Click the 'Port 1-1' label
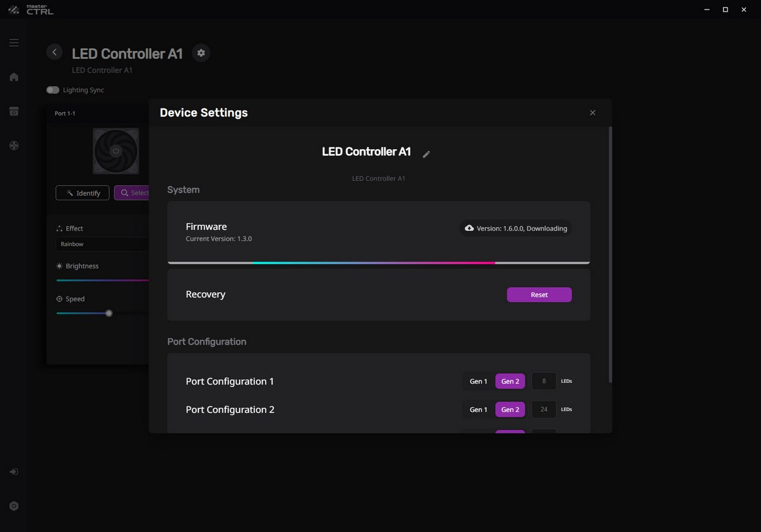Image resolution: width=761 pixels, height=532 pixels. (x=65, y=114)
